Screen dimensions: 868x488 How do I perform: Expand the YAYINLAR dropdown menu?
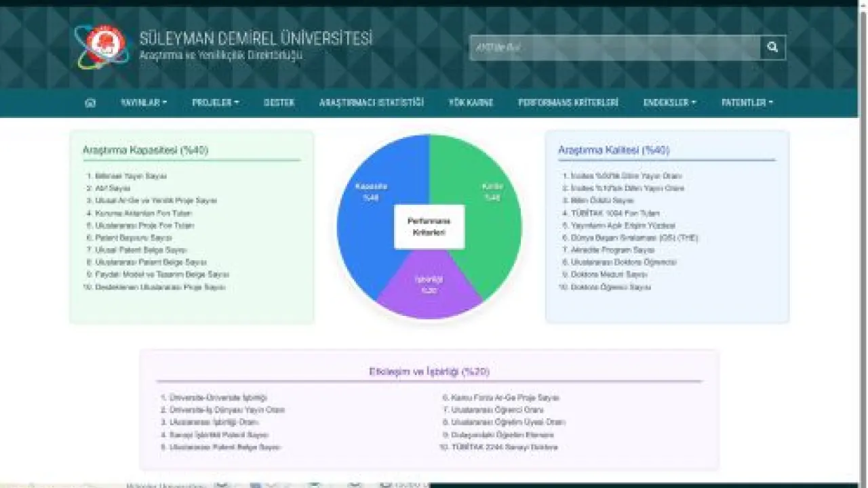tap(144, 103)
